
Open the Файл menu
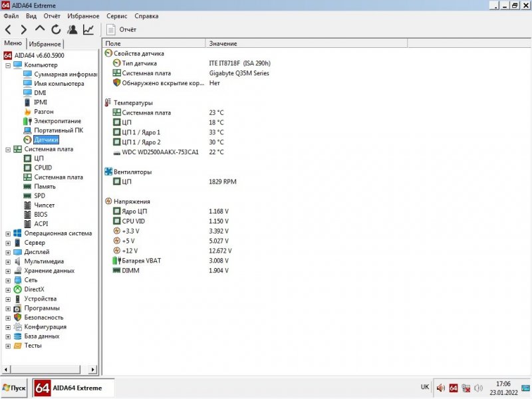pyautogui.click(x=11, y=16)
